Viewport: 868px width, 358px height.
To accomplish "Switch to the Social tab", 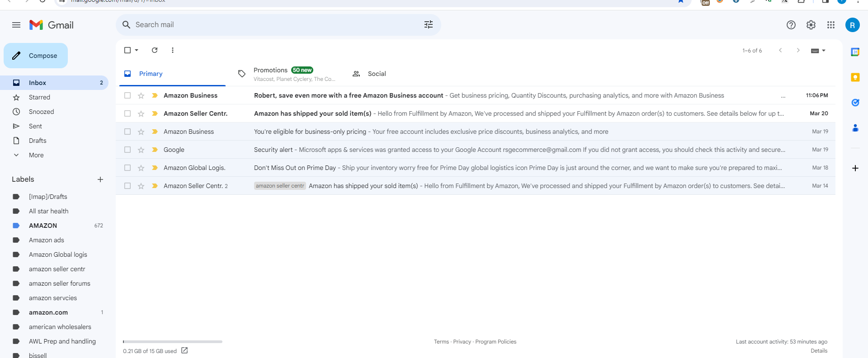I will [400, 74].
